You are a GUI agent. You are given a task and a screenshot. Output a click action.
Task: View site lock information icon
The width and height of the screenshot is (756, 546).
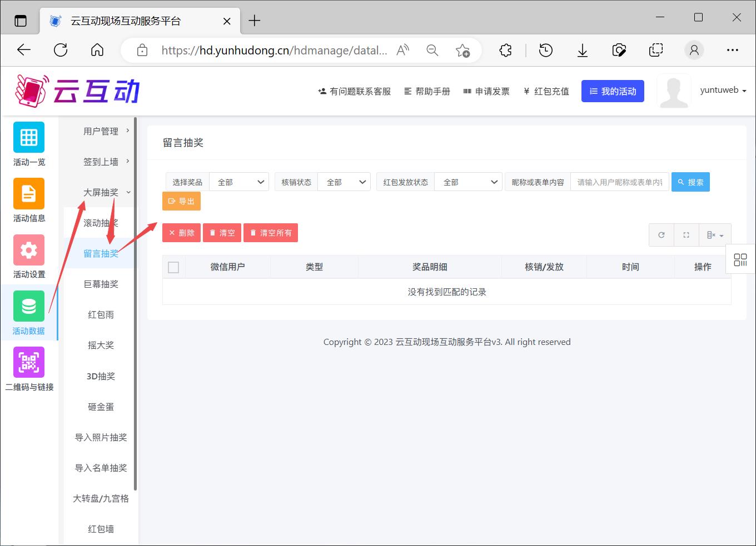(142, 51)
